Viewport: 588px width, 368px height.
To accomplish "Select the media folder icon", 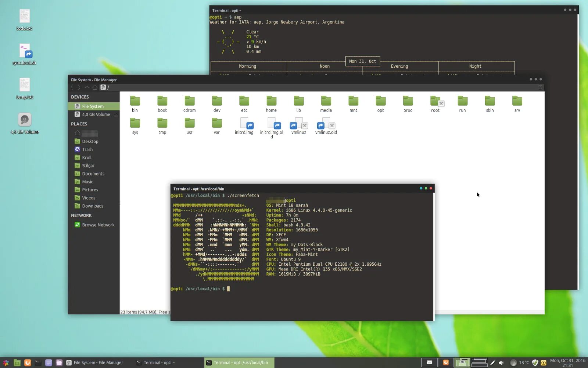I will (x=326, y=101).
